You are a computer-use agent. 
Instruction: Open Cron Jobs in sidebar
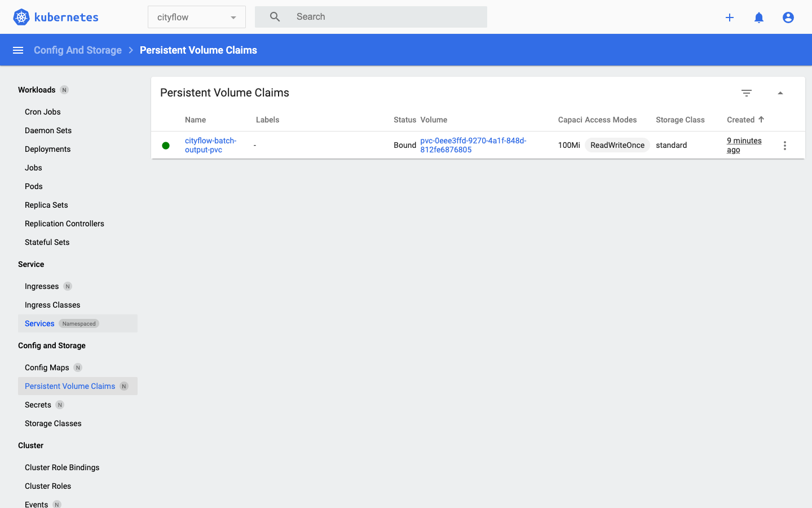43,112
